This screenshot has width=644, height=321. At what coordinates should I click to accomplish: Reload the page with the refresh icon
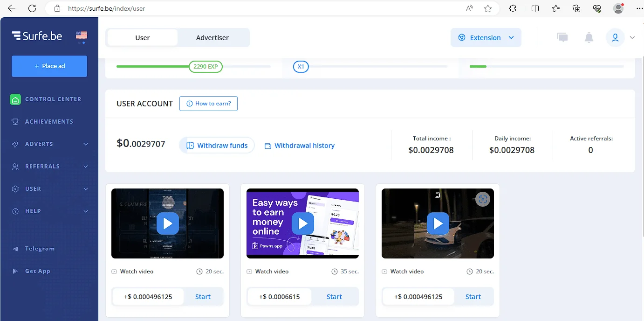pyautogui.click(x=32, y=8)
